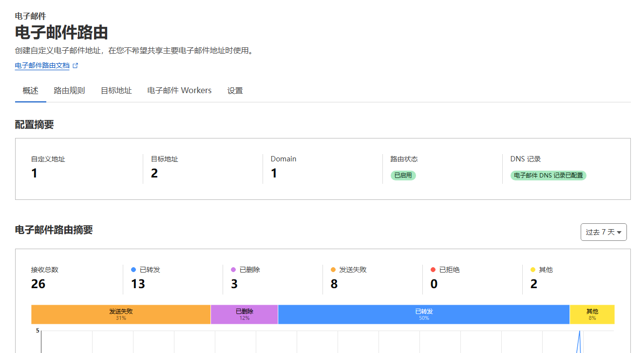This screenshot has width=644, height=353.
Task: Click the yellow 其他 8% bar segment
Action: tap(592, 314)
